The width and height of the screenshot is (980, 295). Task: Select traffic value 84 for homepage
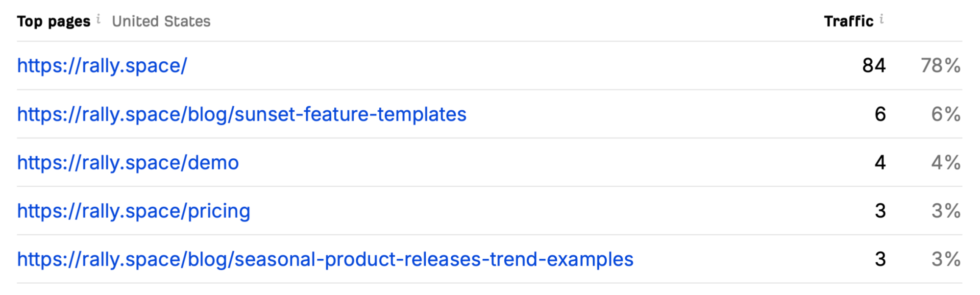874,66
